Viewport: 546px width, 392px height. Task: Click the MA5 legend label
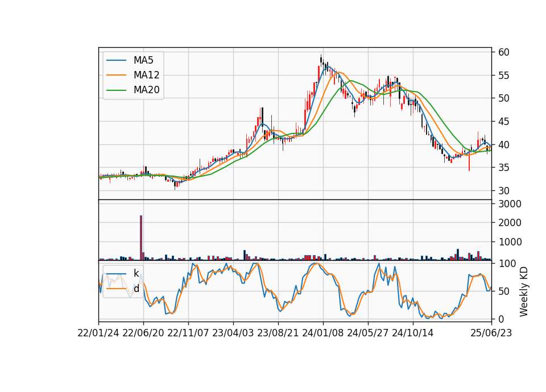click(143, 60)
